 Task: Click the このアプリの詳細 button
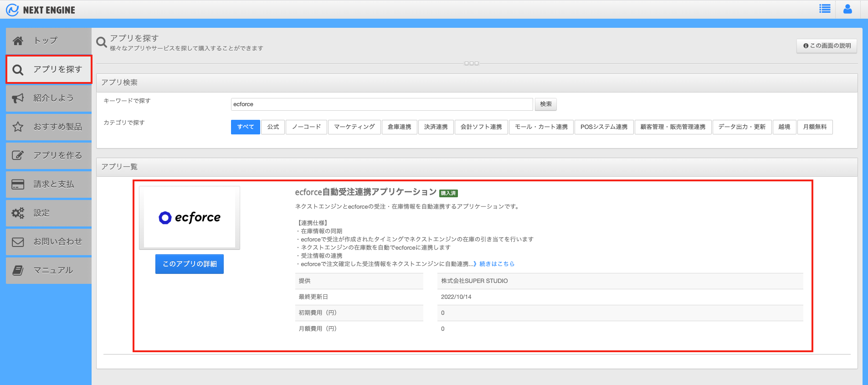(190, 264)
